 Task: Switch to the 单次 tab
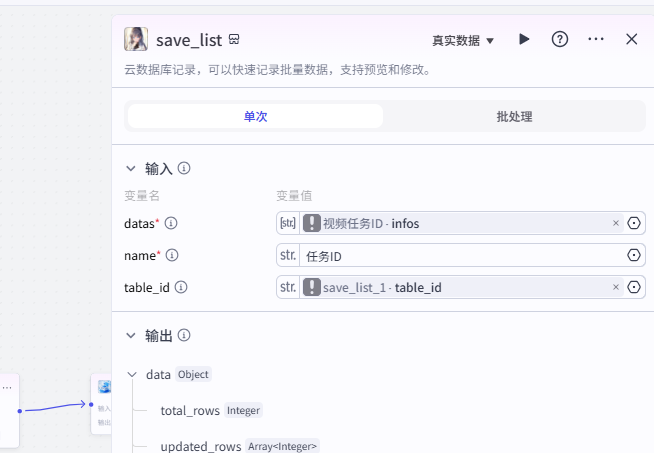pyautogui.click(x=255, y=116)
